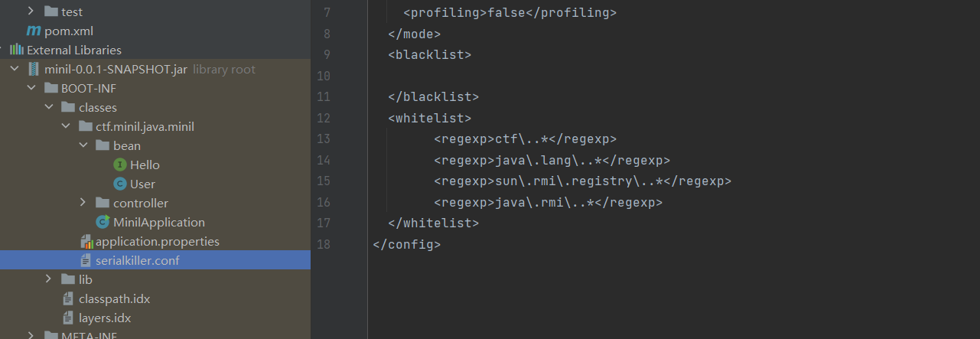
Task: Click the application.properties file icon
Action: (x=86, y=242)
